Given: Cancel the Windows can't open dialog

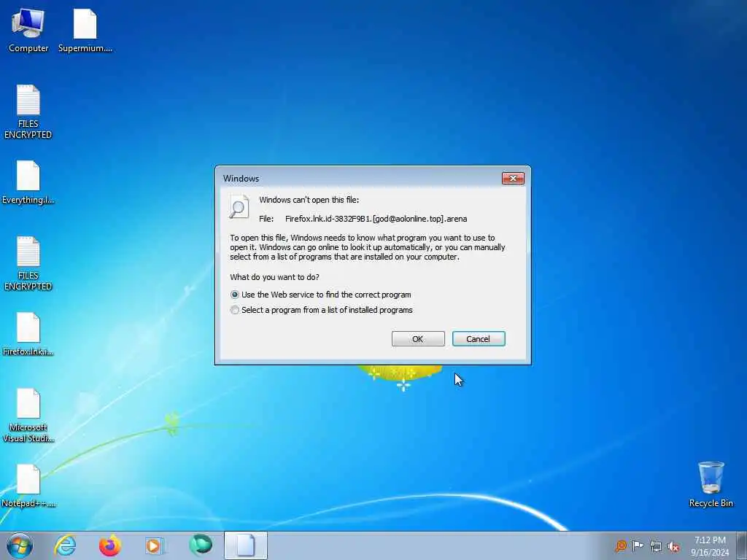Looking at the screenshot, I should (479, 338).
